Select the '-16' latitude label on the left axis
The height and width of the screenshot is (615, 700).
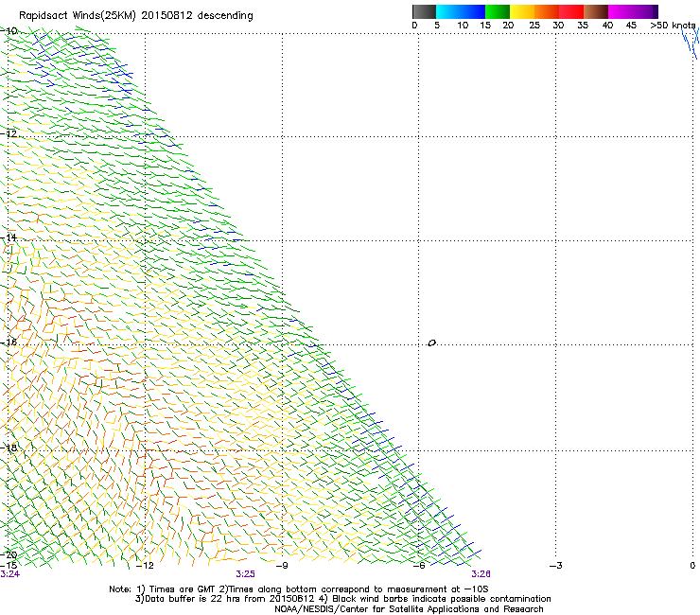(9, 343)
